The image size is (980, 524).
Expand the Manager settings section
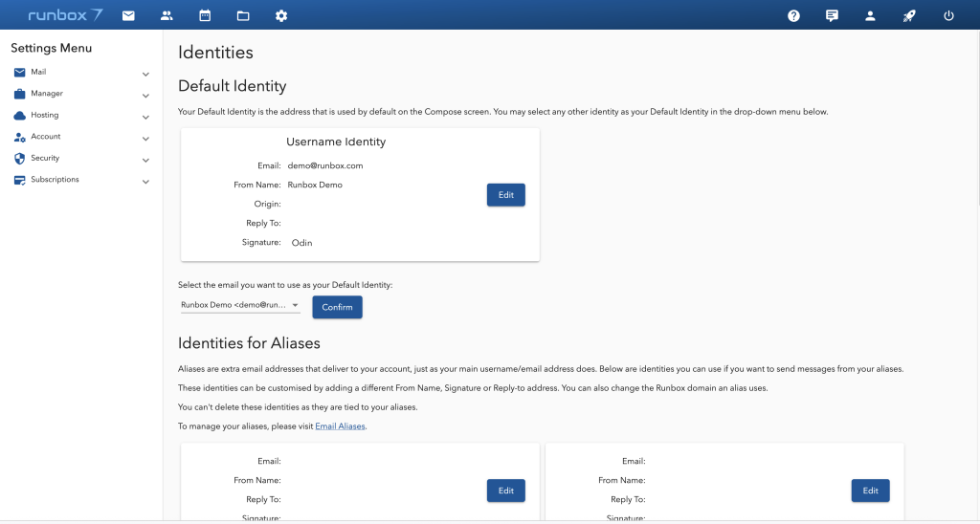(145, 96)
